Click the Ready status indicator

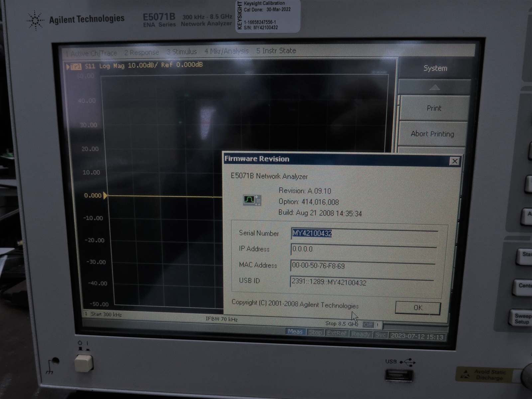click(x=361, y=334)
